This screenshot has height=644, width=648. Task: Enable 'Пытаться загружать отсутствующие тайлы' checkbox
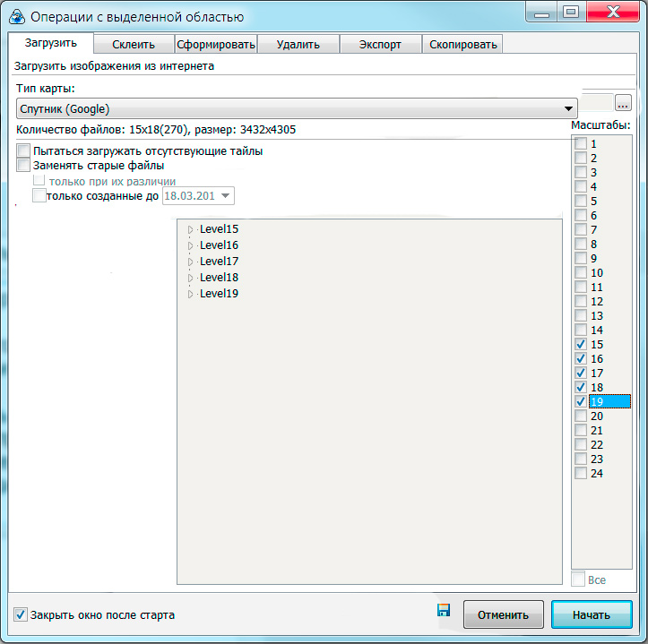[23, 151]
